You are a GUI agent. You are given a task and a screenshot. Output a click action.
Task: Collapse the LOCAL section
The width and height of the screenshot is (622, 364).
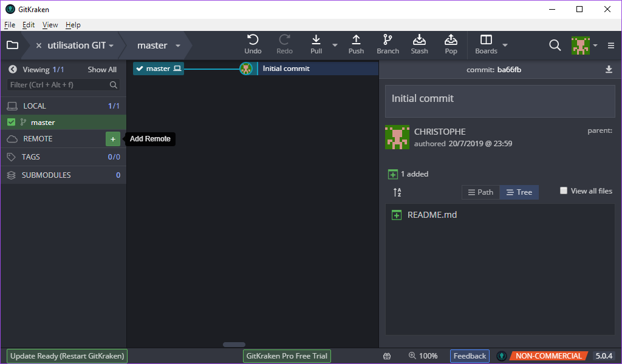tap(63, 106)
